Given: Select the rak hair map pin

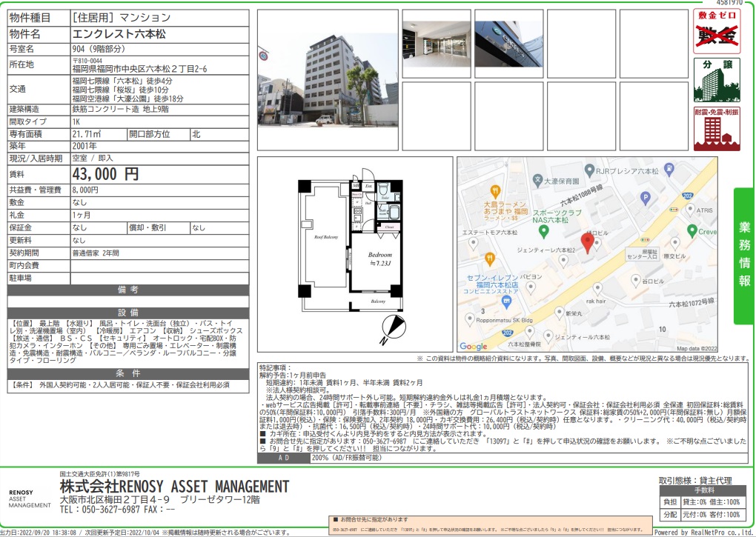Looking at the screenshot, I should (597, 289).
